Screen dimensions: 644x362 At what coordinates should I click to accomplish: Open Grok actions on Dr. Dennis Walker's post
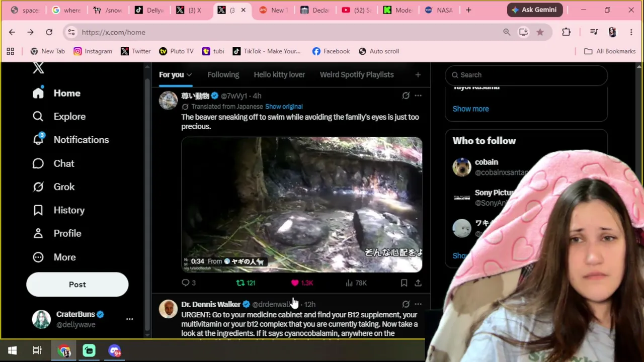coord(406,304)
